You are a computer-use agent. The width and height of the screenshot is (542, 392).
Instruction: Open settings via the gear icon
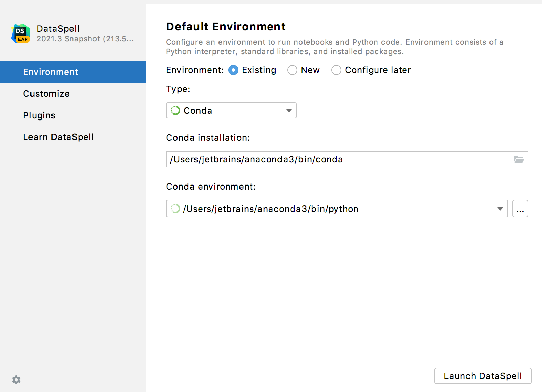pyautogui.click(x=16, y=380)
